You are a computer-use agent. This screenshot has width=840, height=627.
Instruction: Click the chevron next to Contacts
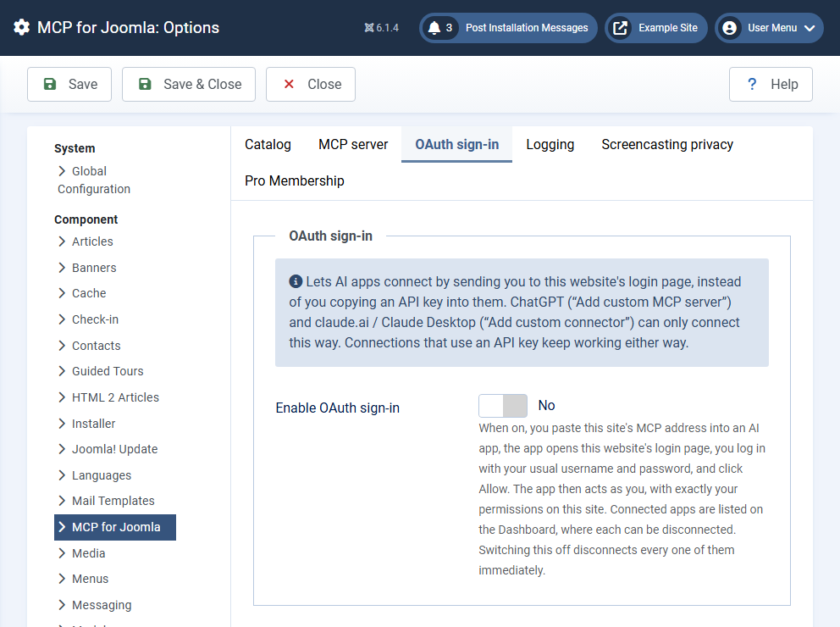pos(62,346)
